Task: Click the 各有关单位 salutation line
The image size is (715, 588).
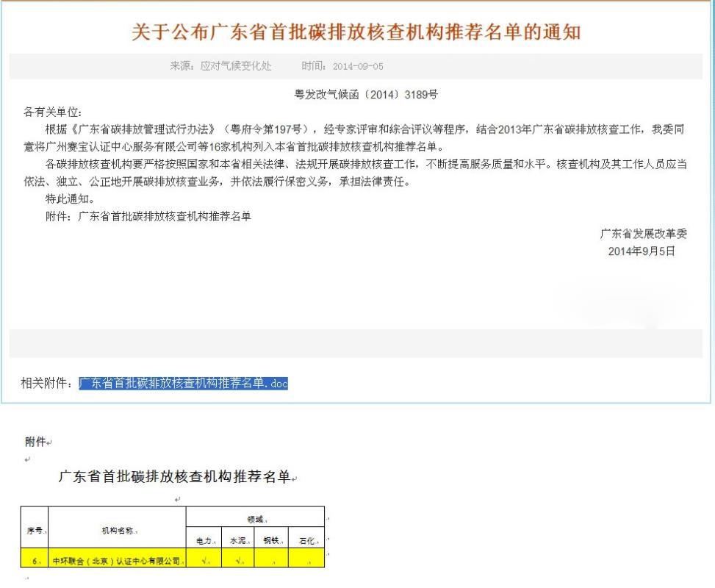Action: point(54,112)
